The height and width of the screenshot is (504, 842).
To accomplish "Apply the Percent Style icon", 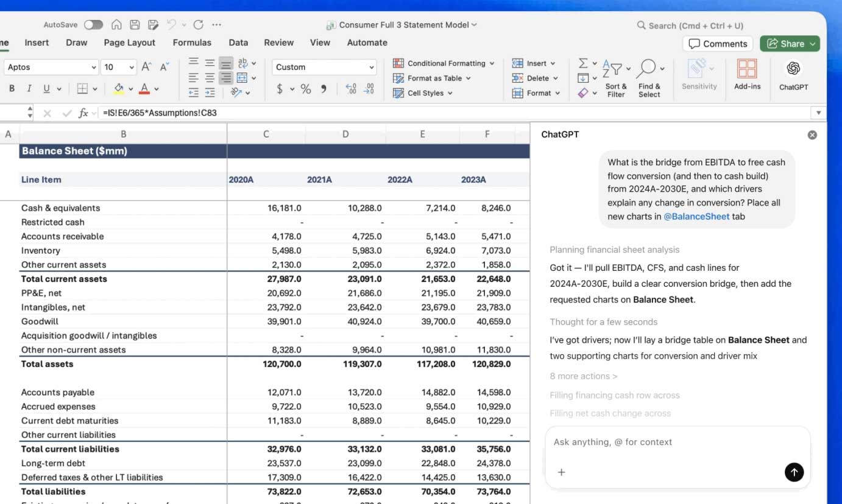I will [306, 89].
